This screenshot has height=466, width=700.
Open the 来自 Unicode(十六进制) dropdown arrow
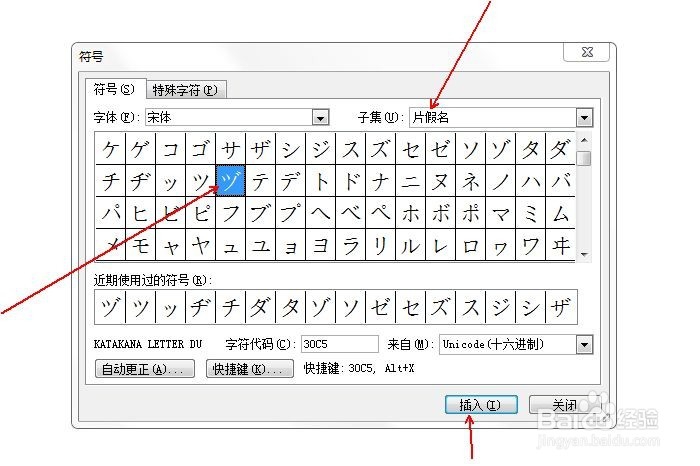coord(584,344)
